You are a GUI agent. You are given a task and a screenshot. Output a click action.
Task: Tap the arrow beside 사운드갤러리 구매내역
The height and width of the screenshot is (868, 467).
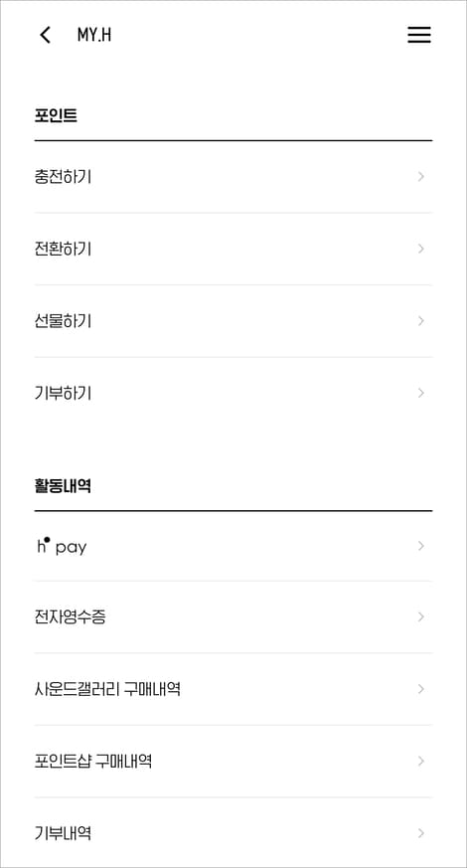pyautogui.click(x=421, y=689)
